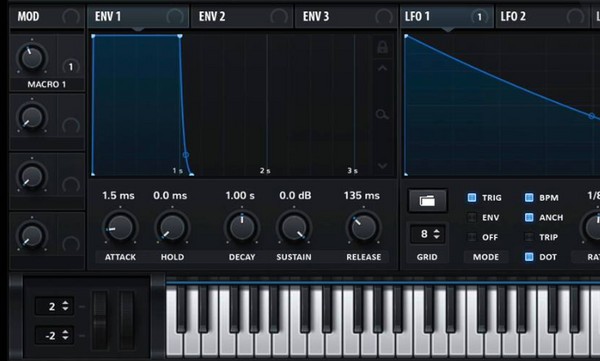Click the 135 ms release value
Screen dimensions: 600x361
362,196
